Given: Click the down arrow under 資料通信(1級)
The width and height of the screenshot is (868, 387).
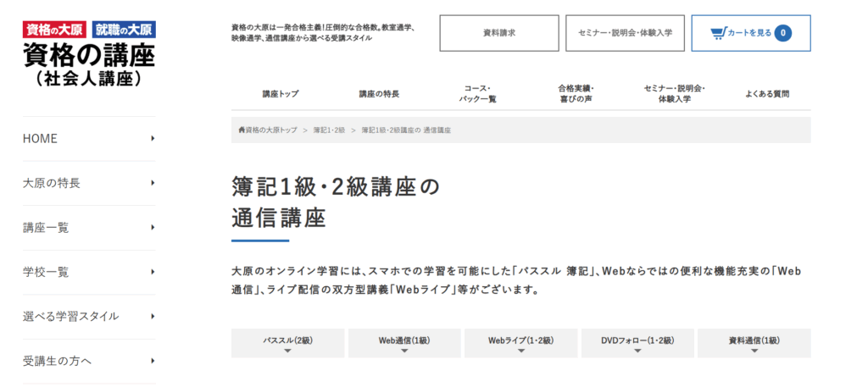Looking at the screenshot, I should [754, 351].
